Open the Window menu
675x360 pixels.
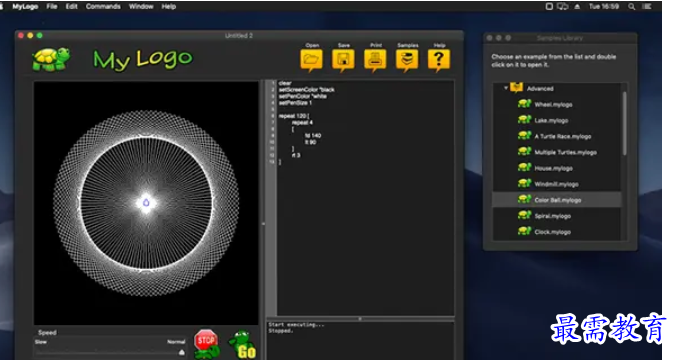tap(141, 6)
